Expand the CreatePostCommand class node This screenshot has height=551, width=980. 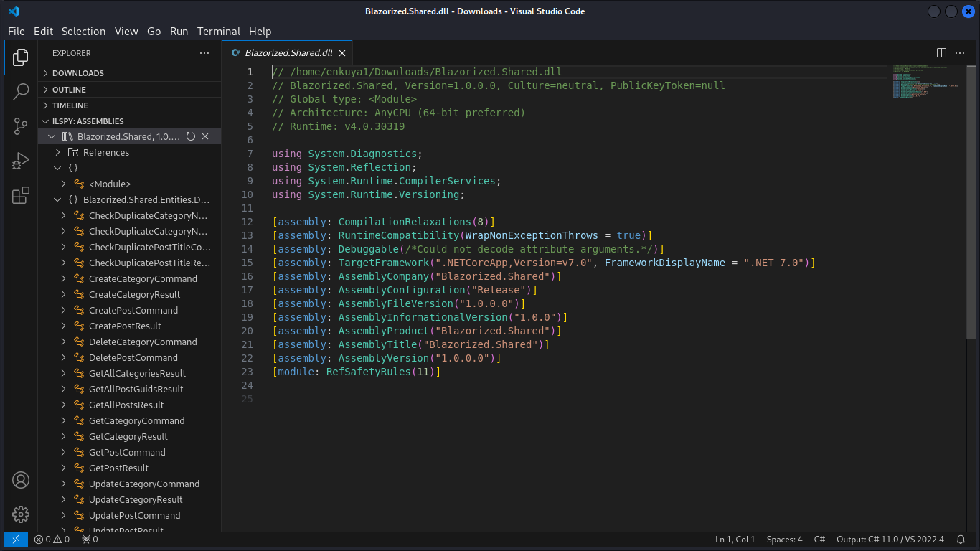click(64, 310)
